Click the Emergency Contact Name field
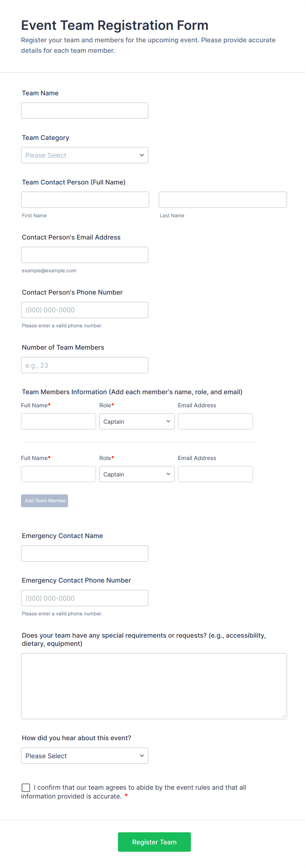 coord(84,553)
